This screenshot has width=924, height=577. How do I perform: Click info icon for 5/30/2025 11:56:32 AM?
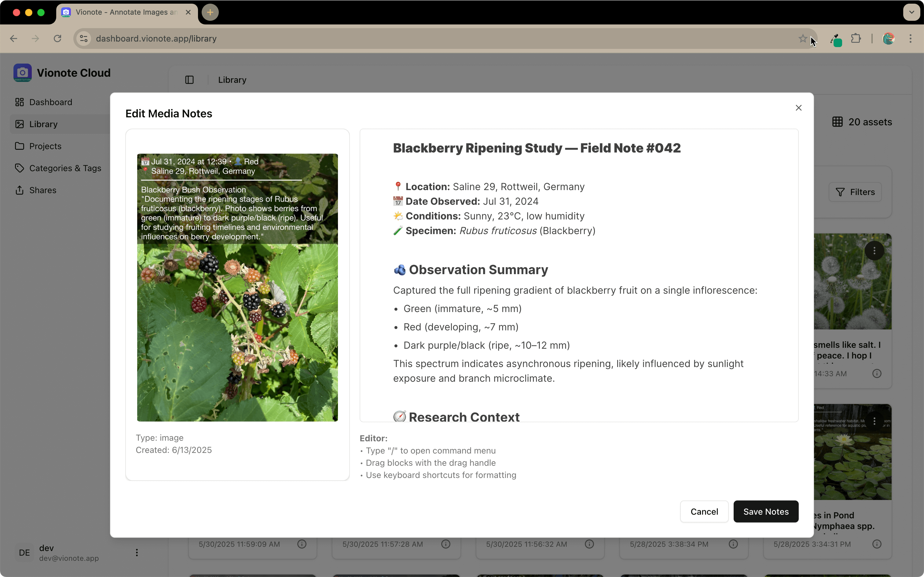[589, 544]
